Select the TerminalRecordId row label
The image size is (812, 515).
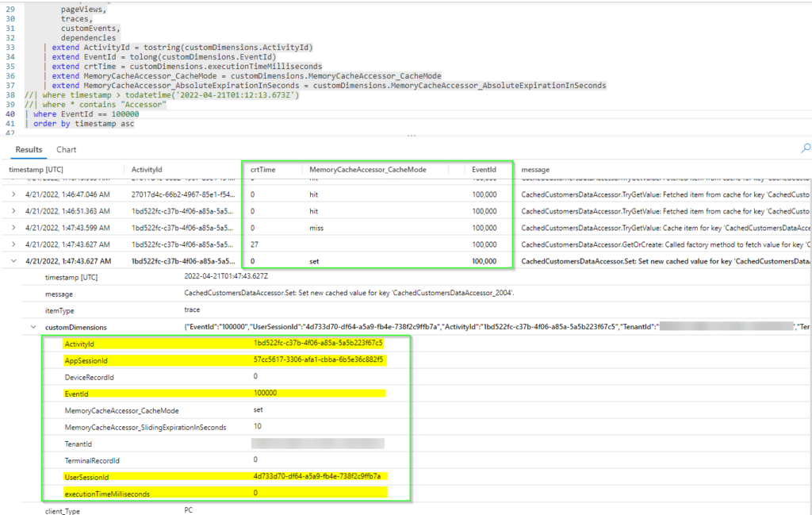click(92, 460)
